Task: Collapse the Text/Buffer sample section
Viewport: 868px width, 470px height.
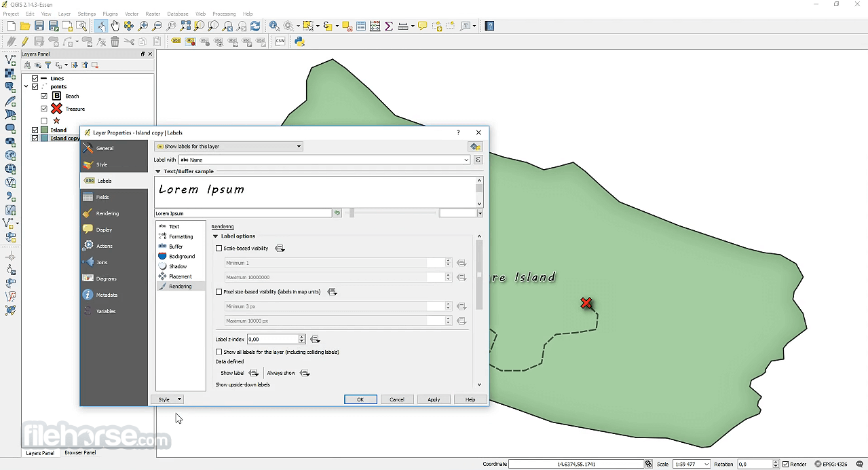Action: tap(158, 172)
